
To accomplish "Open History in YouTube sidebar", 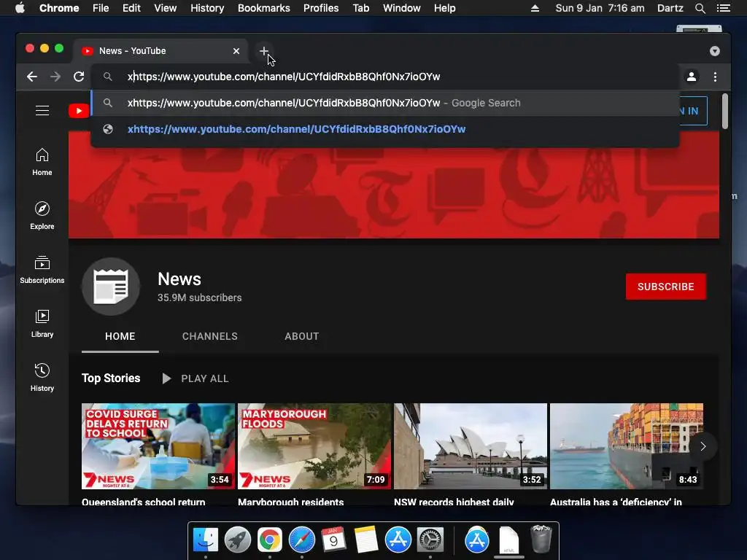I will point(42,378).
